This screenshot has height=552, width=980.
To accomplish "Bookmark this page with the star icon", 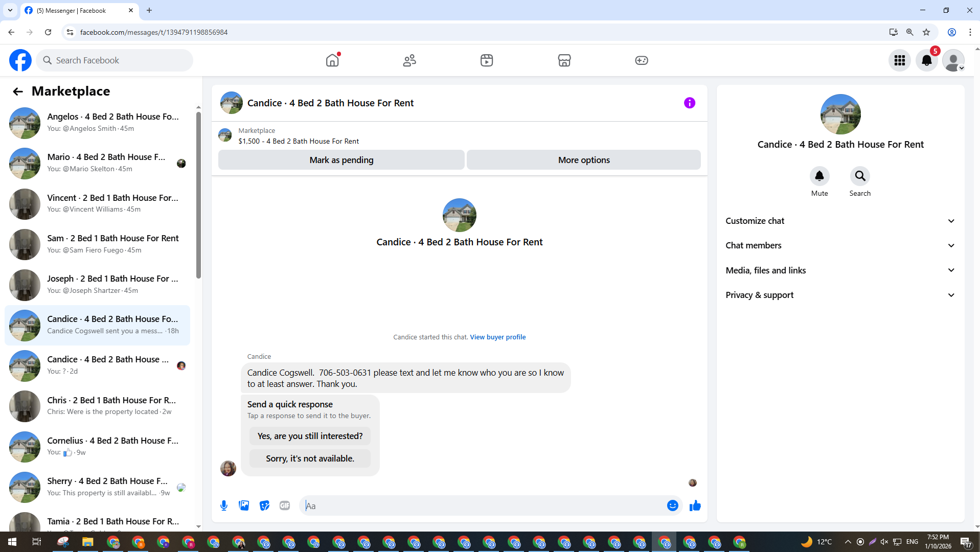I will [926, 32].
